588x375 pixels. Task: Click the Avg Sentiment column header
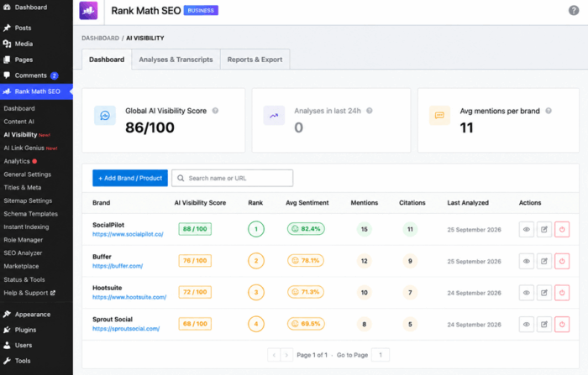(x=307, y=203)
